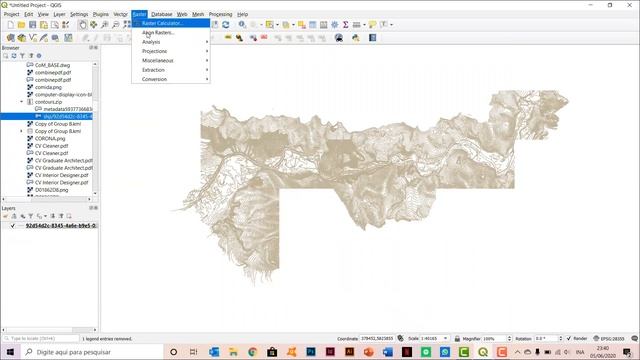The width and height of the screenshot is (640, 360).
Task: Toggle the Render checkbox
Action: 569,339
